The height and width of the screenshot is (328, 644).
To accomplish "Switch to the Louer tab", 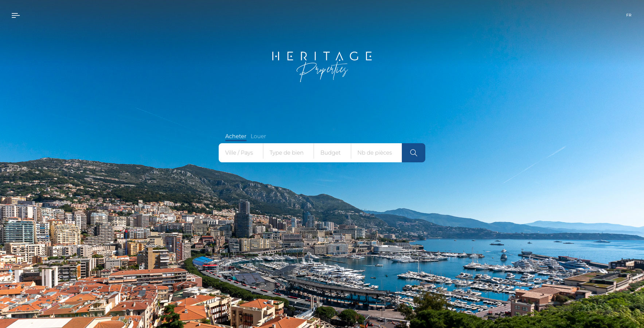I will point(258,136).
